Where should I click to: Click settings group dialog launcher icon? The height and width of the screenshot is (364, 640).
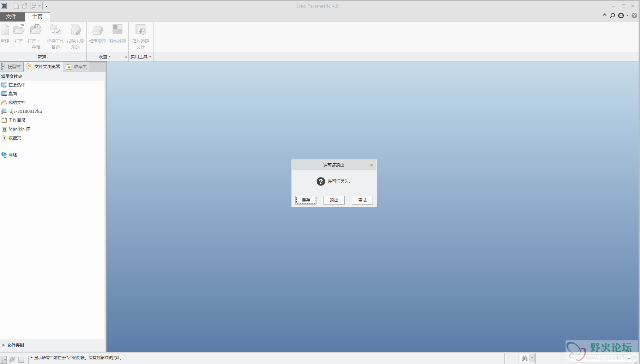pos(125,57)
